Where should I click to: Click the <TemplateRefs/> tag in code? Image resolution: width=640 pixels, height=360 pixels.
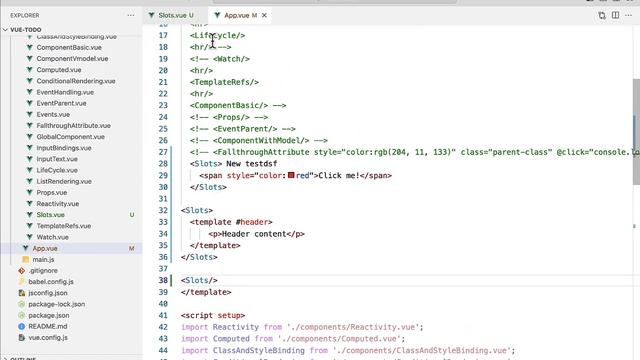pos(224,82)
